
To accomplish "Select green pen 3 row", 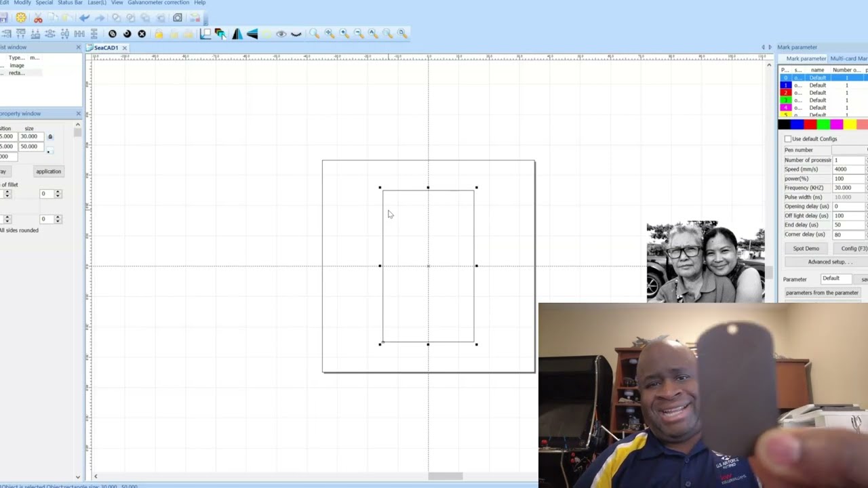I will tap(823, 100).
